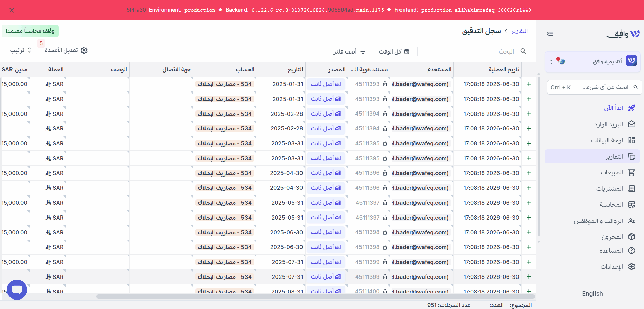
Task: Open ابدأ الآن via its rocket icon
Action: tap(631, 108)
